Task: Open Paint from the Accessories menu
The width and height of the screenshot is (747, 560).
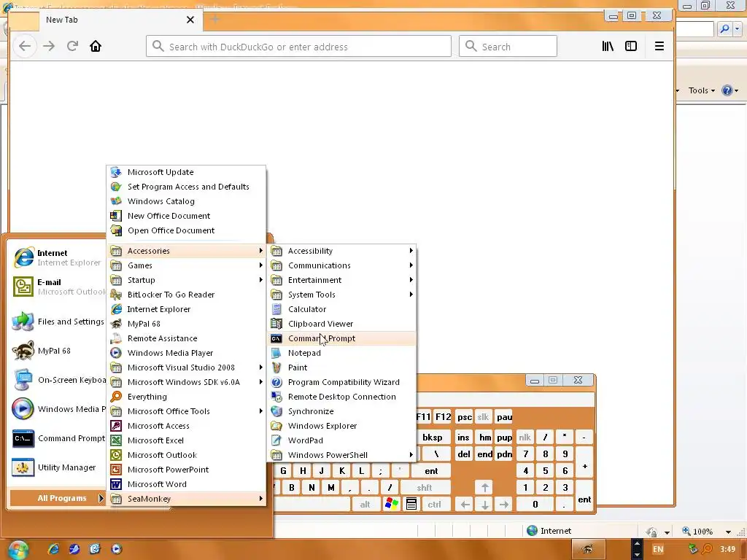Action: coord(341,367)
